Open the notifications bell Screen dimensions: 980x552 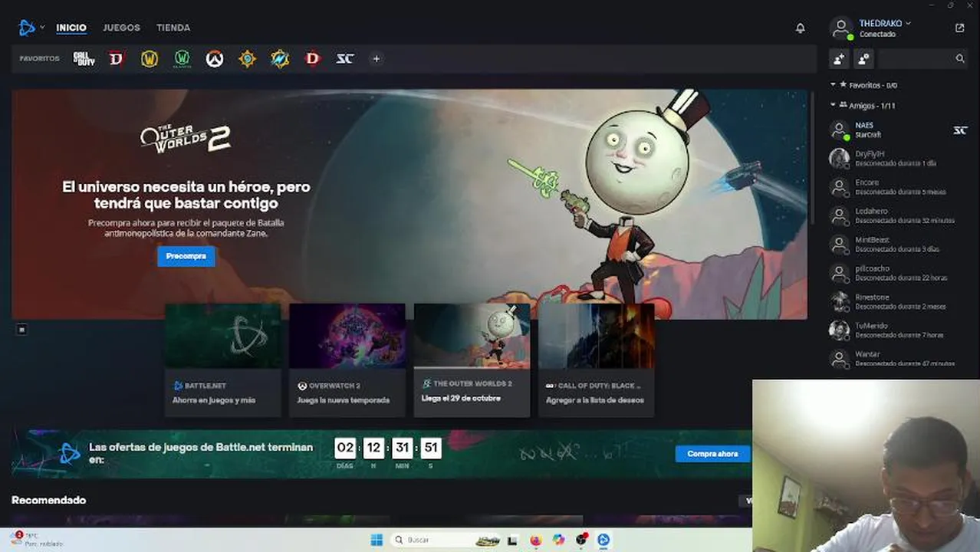[800, 28]
